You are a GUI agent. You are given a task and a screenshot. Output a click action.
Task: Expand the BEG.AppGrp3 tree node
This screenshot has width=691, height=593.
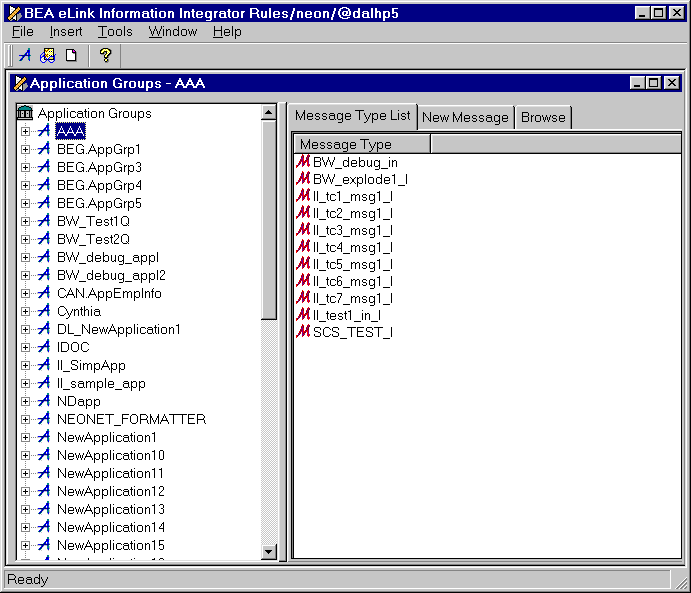(26, 167)
